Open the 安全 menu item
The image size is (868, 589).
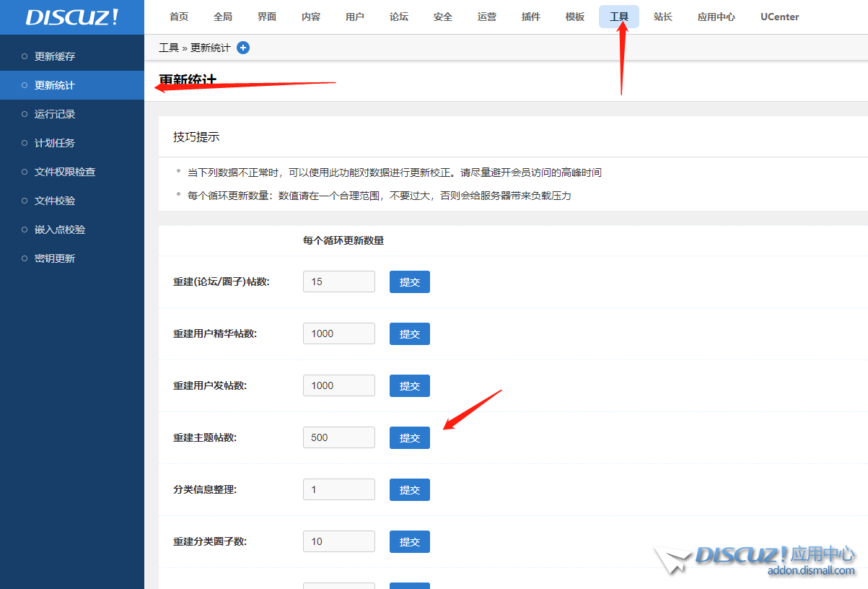pyautogui.click(x=442, y=17)
